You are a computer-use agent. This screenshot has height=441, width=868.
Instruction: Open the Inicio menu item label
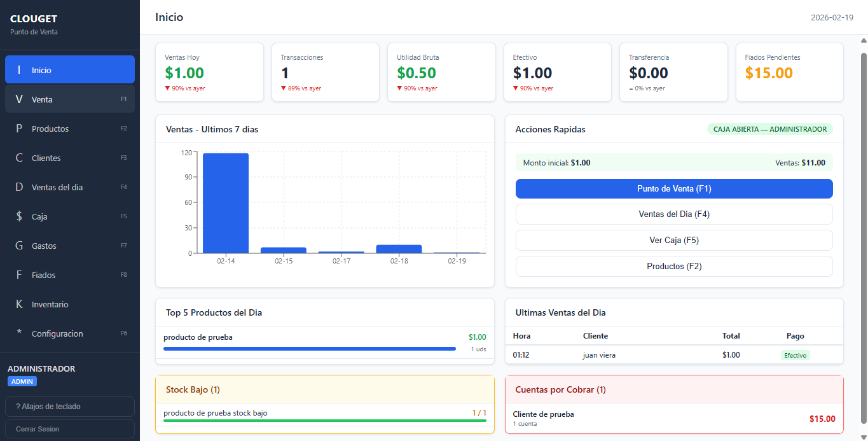click(x=41, y=70)
